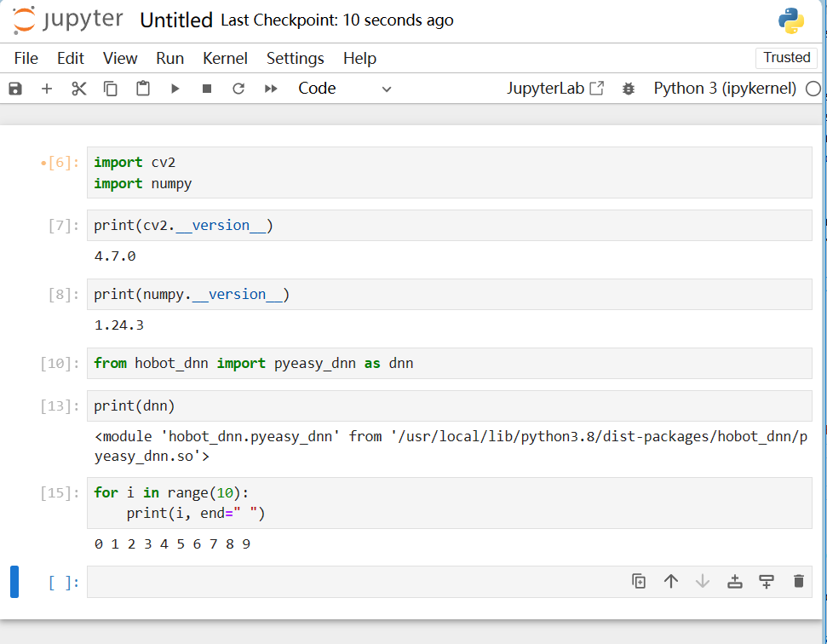Screen dimensions: 827x644
Task: Enable the debugger bug icon
Action: 629,89
